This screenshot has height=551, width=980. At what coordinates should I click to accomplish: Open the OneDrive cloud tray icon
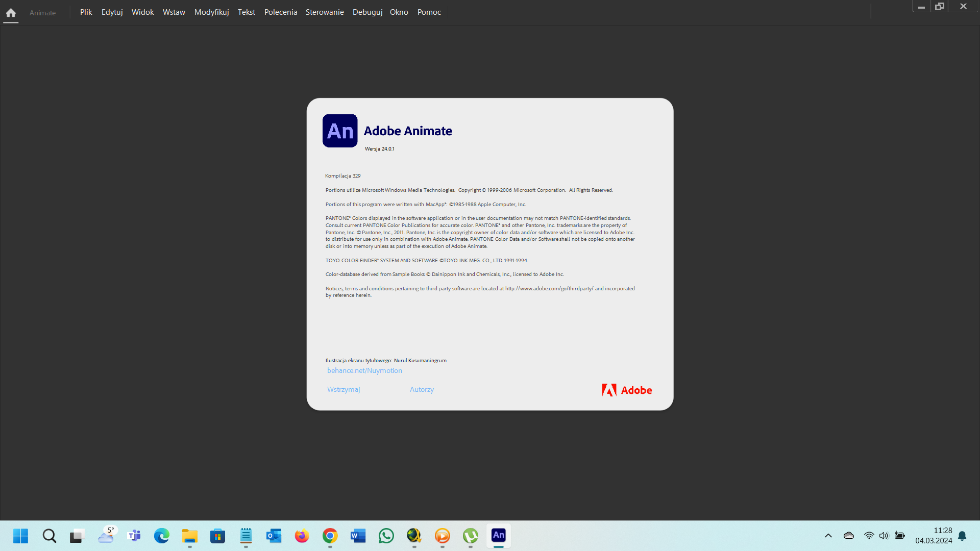849,536
